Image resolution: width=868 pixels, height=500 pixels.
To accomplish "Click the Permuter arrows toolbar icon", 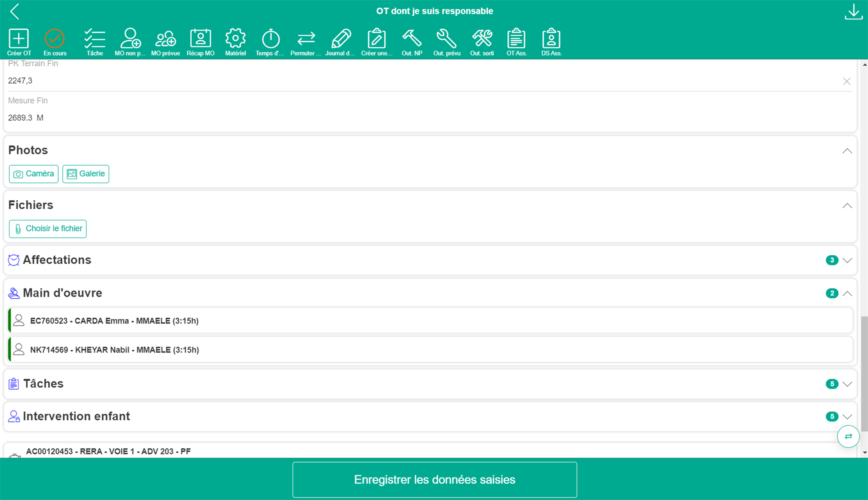I will pos(306,39).
